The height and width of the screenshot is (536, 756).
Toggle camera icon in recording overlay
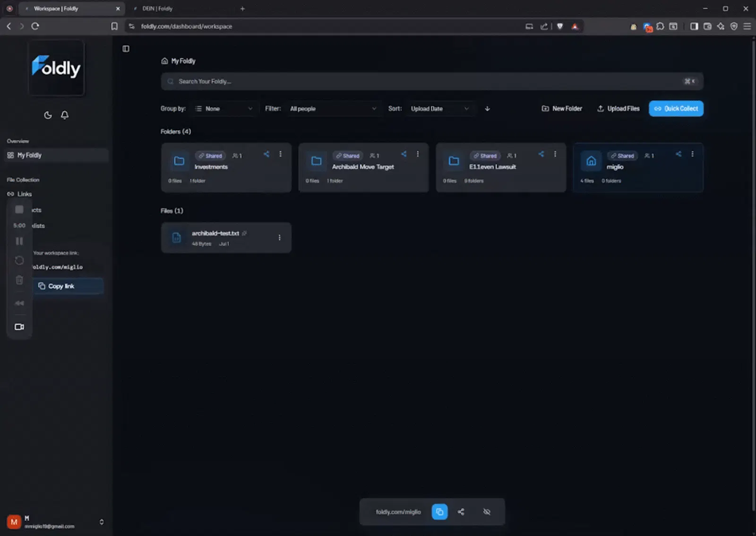(19, 327)
